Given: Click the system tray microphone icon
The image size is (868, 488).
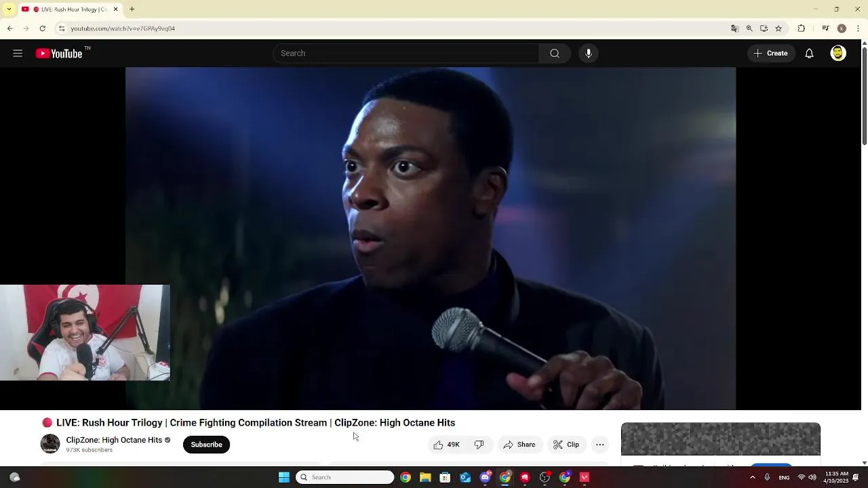Looking at the screenshot, I should click(767, 477).
